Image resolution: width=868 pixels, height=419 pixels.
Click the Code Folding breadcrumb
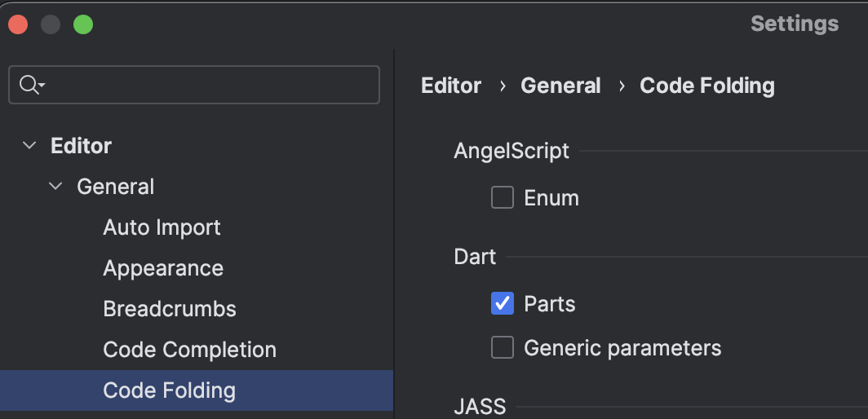[706, 86]
